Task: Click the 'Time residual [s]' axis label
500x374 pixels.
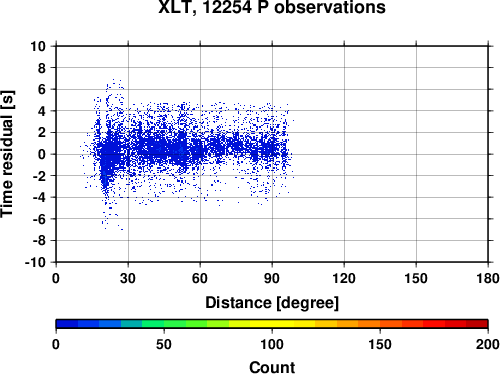Action: pyautogui.click(x=7, y=154)
